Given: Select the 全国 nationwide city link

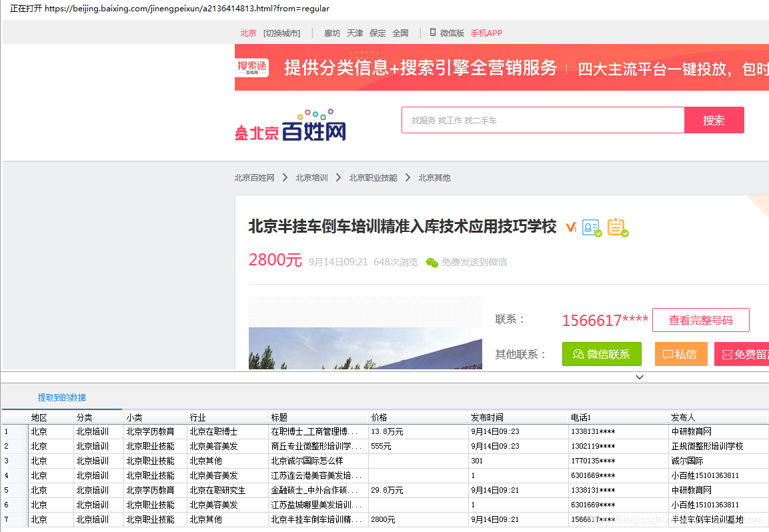Looking at the screenshot, I should [400, 32].
